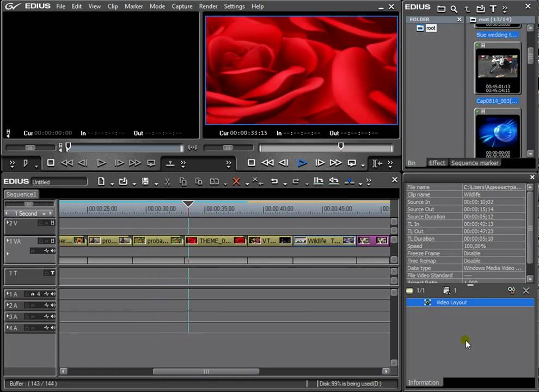539x392 pixels.
Task: Click the New Sequence page icon in timeline toolbar
Action: click(x=101, y=181)
